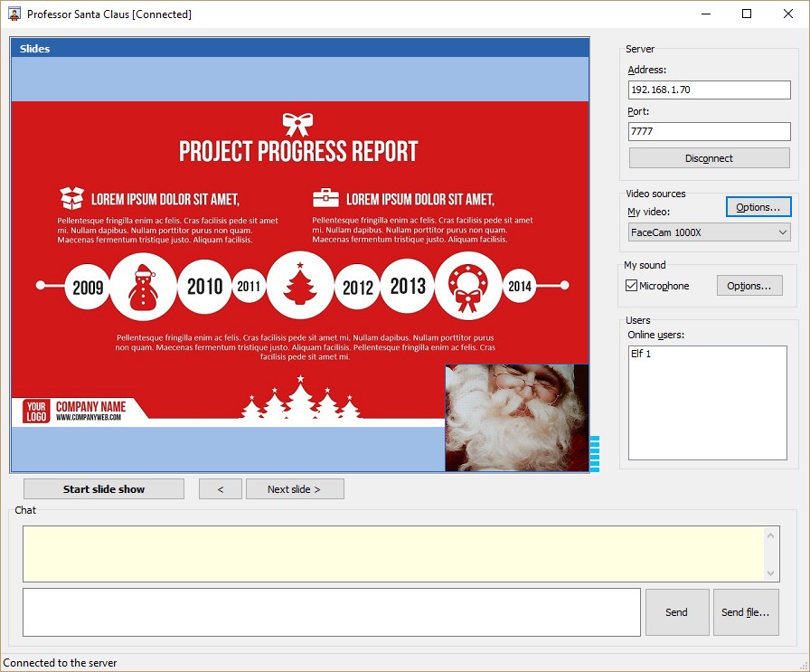Click the gift box icon on the slide
The height and width of the screenshot is (672, 810).
[x=71, y=198]
